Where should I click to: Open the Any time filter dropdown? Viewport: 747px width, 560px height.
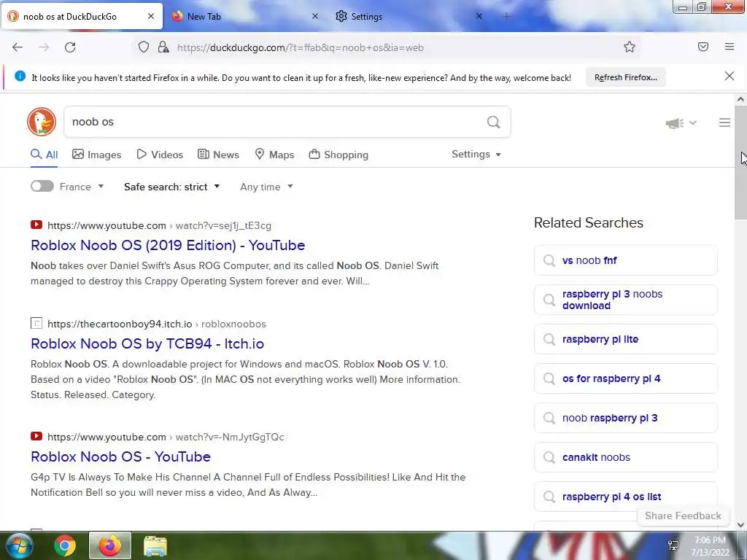[x=266, y=187]
